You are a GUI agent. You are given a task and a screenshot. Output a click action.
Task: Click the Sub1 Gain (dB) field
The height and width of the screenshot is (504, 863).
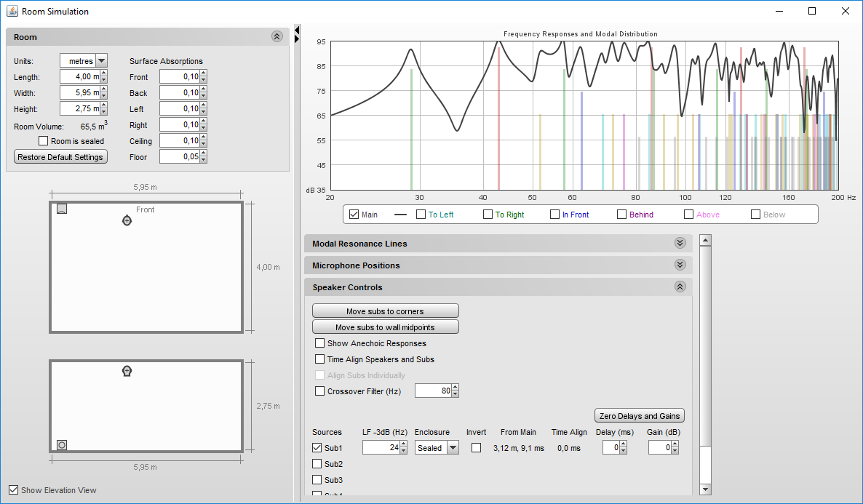coord(660,447)
